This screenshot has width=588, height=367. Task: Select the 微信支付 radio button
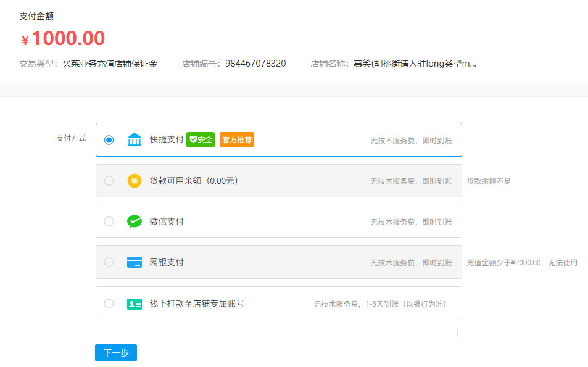click(x=109, y=221)
